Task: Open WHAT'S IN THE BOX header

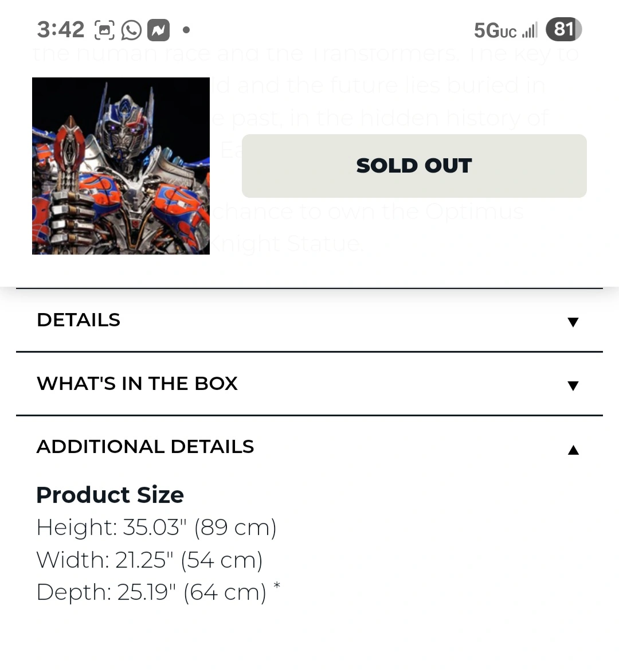Action: (309, 384)
